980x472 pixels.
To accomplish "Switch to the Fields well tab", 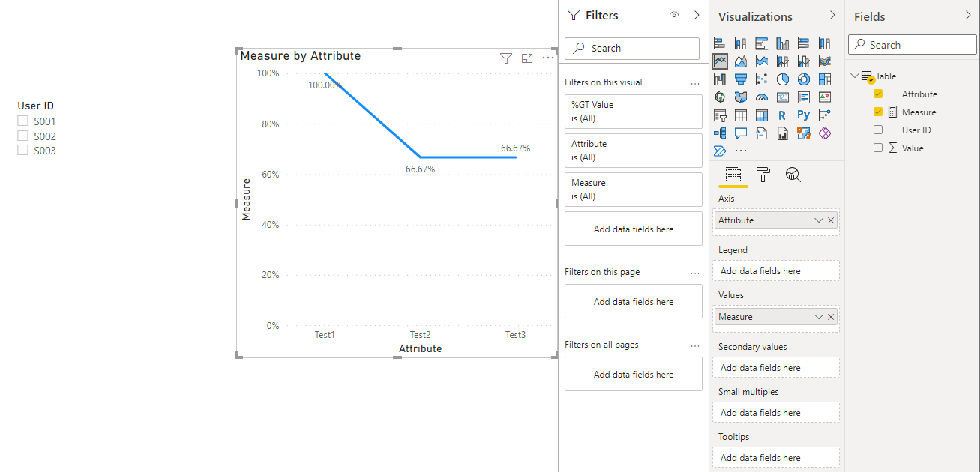I will [733, 175].
